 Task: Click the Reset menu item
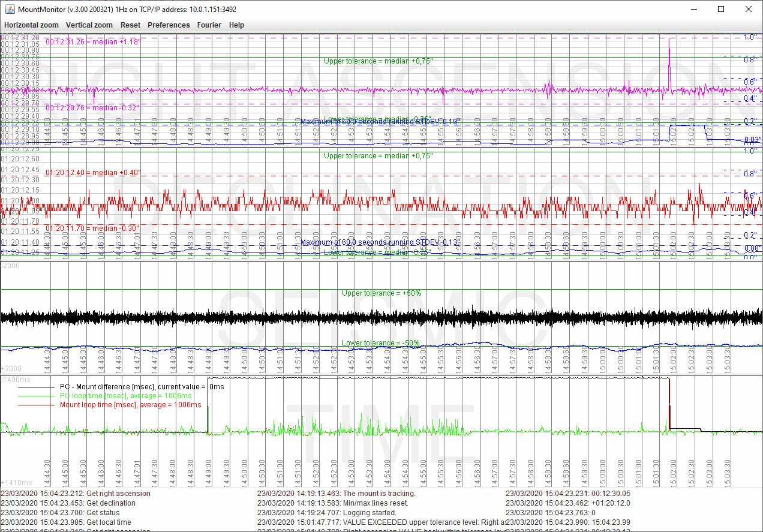(x=130, y=25)
